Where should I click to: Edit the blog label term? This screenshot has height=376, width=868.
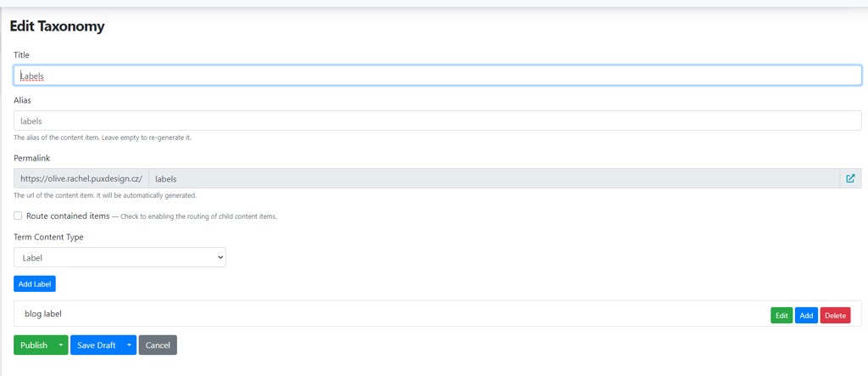[782, 316]
